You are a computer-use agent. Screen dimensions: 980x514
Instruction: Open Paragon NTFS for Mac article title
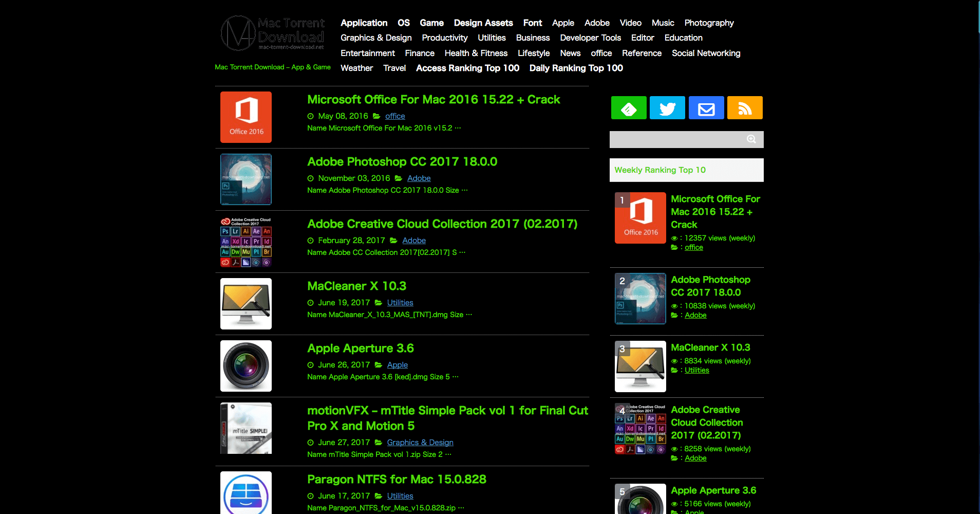pos(397,479)
